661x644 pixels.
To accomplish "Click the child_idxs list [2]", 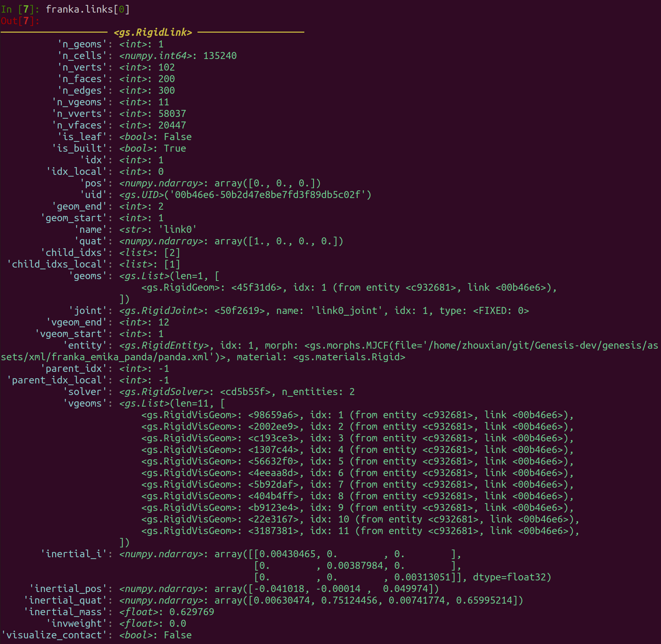I will coord(172,252).
